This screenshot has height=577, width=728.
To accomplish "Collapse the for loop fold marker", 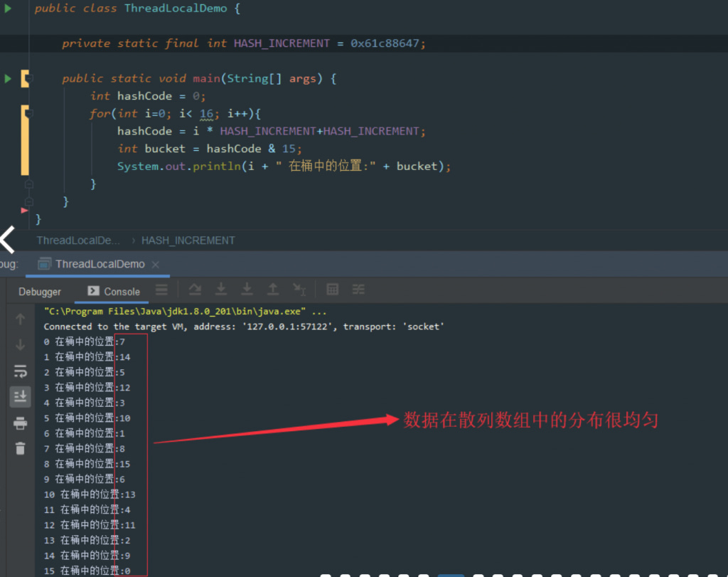I will (x=28, y=113).
